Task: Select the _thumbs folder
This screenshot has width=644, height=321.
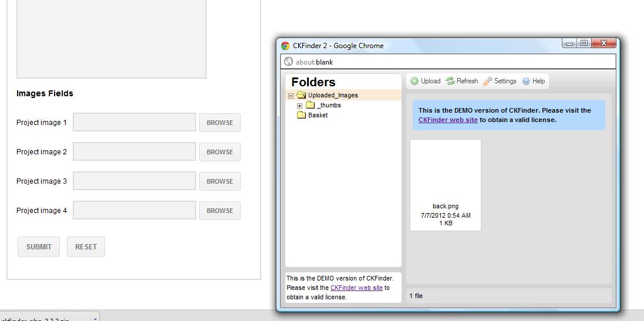Action: coord(329,106)
